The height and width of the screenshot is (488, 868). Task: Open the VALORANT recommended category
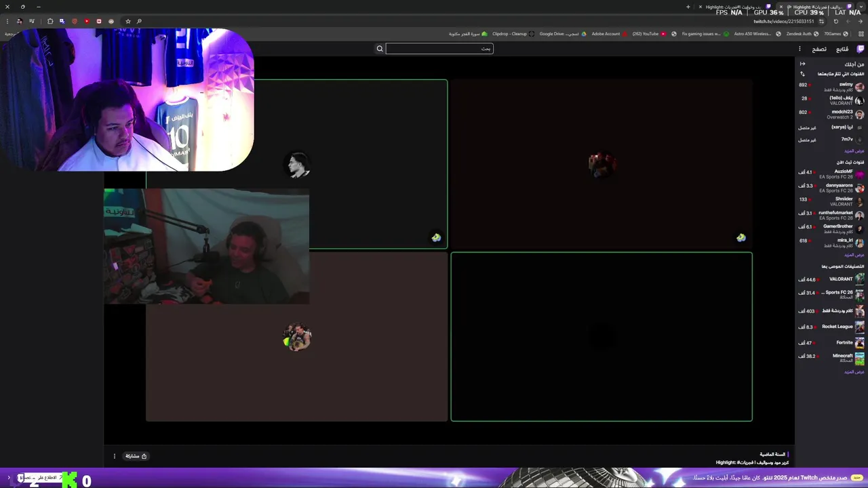click(831, 279)
